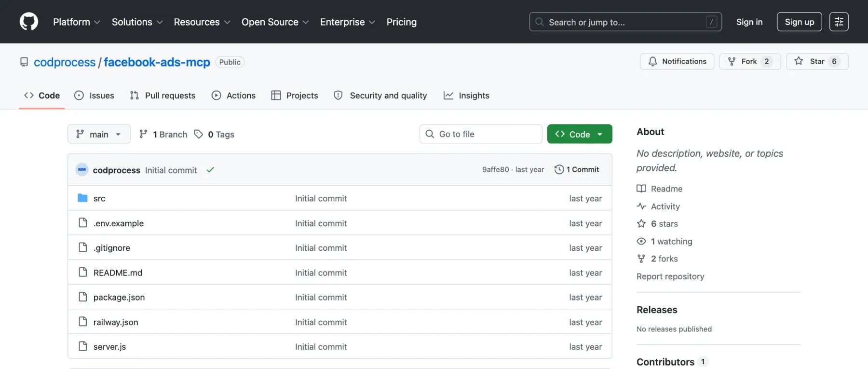Image resolution: width=868 pixels, height=369 pixels.
Task: Click the Sign up button
Action: point(800,22)
